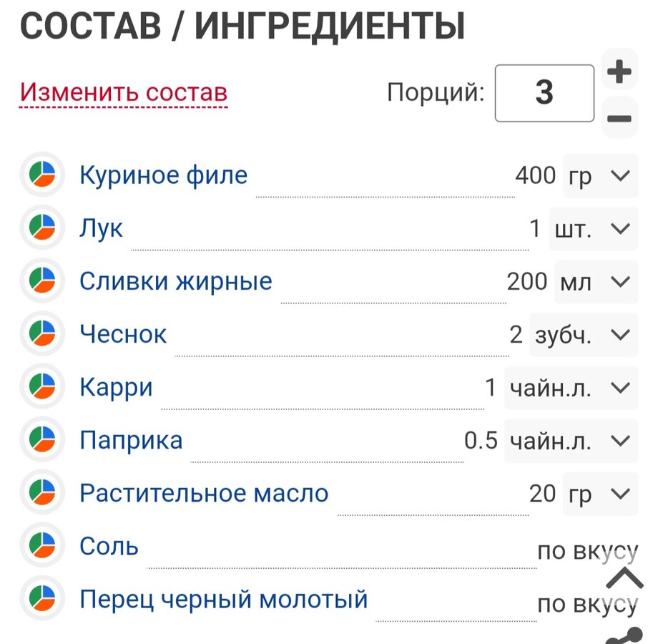Click nutrition pie icon beside Сливки жирные
Viewport: 658px width, 644px height.
(x=42, y=281)
